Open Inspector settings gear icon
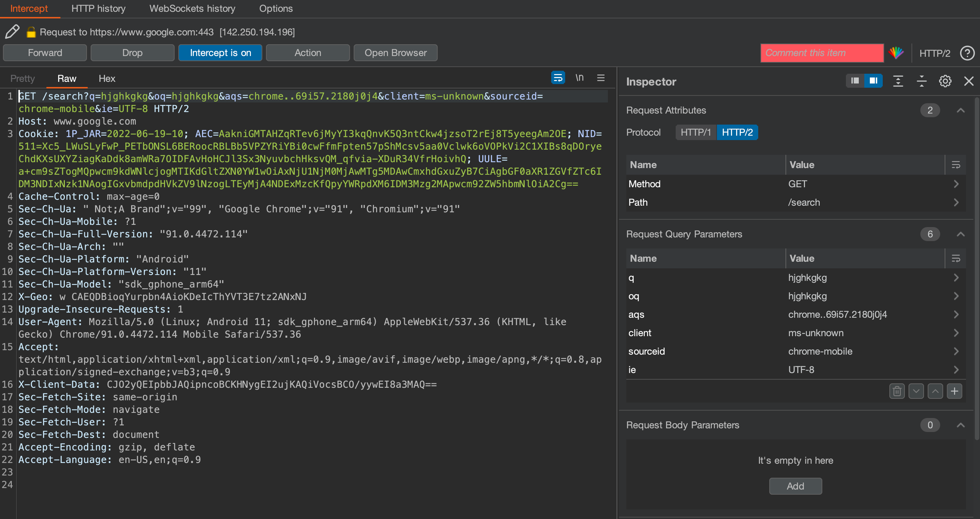Screen dimensions: 980x519 [x=945, y=81]
